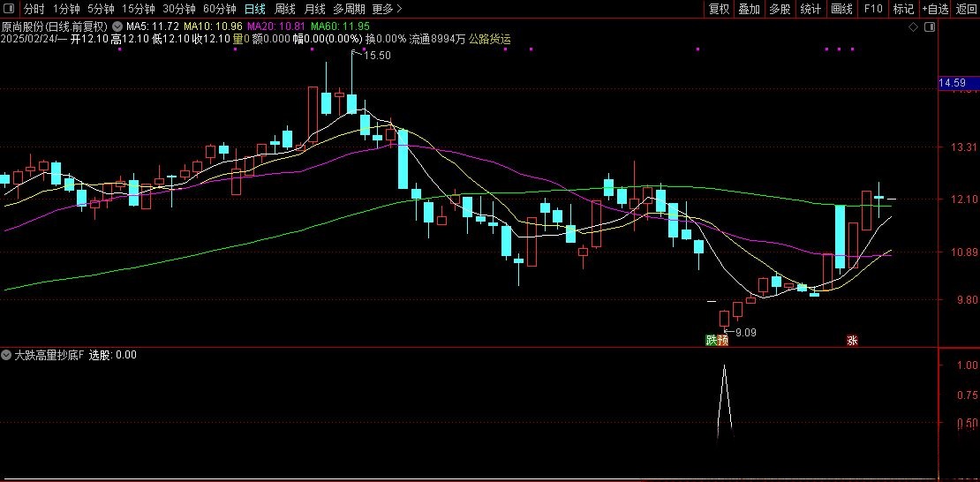This screenshot has width=980, height=482.
Task: Click the 返回 button
Action: pos(967,9)
